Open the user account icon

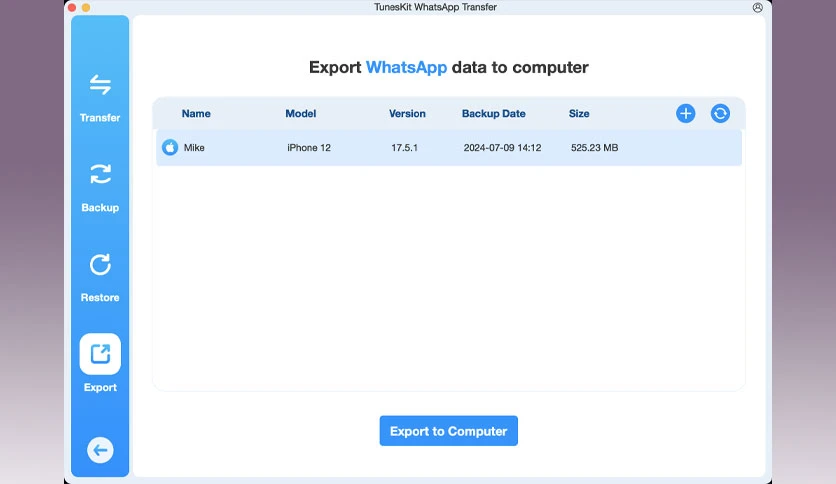(758, 7)
